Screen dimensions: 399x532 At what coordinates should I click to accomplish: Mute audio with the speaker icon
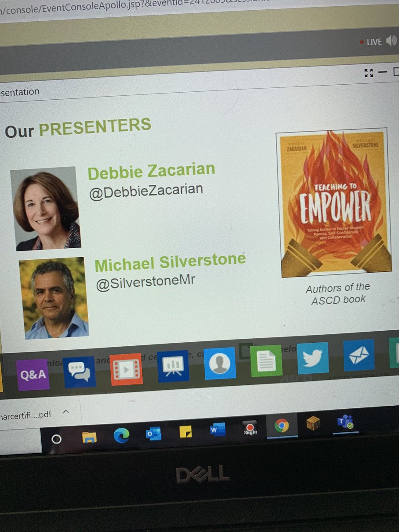pos(391,41)
